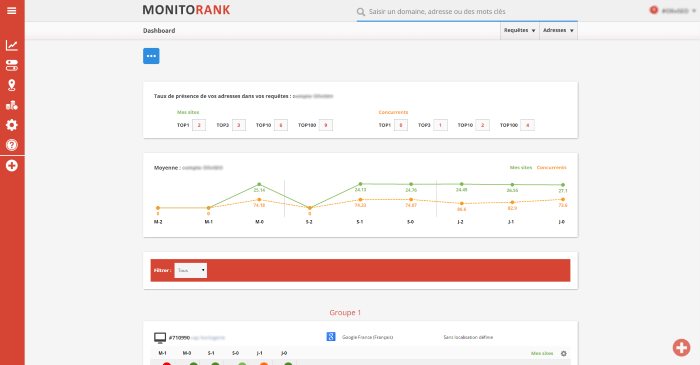Click the Dashboard breadcrumb label
Viewport: 700px width, 365px height.
[x=159, y=30]
